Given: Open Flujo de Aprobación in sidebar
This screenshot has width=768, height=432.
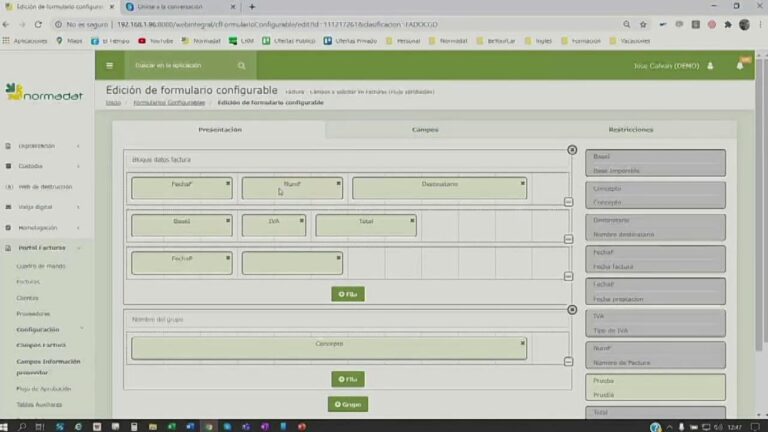Looking at the screenshot, I should click(44, 389).
